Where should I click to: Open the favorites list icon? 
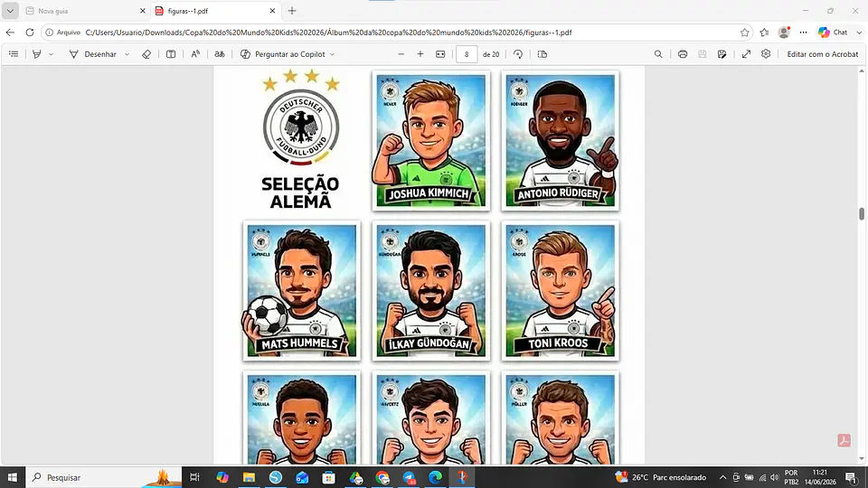tap(765, 33)
